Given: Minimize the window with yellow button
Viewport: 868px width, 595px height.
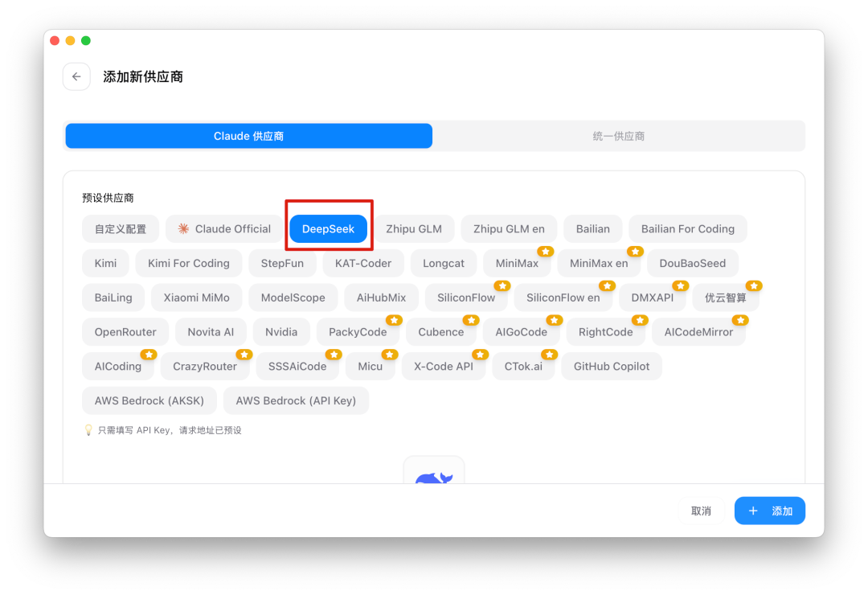Looking at the screenshot, I should 70,40.
